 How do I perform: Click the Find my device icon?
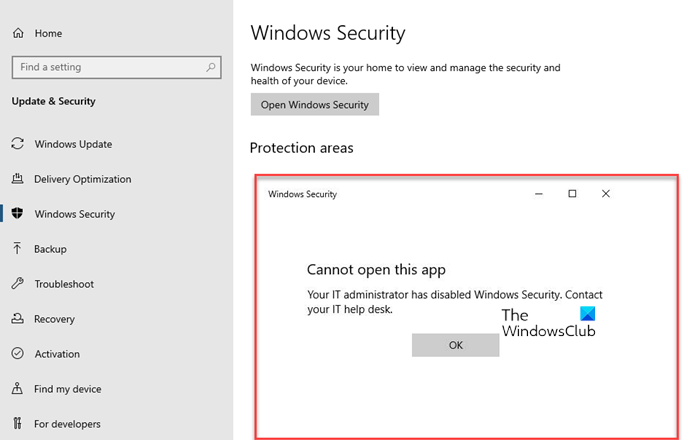[x=18, y=389]
